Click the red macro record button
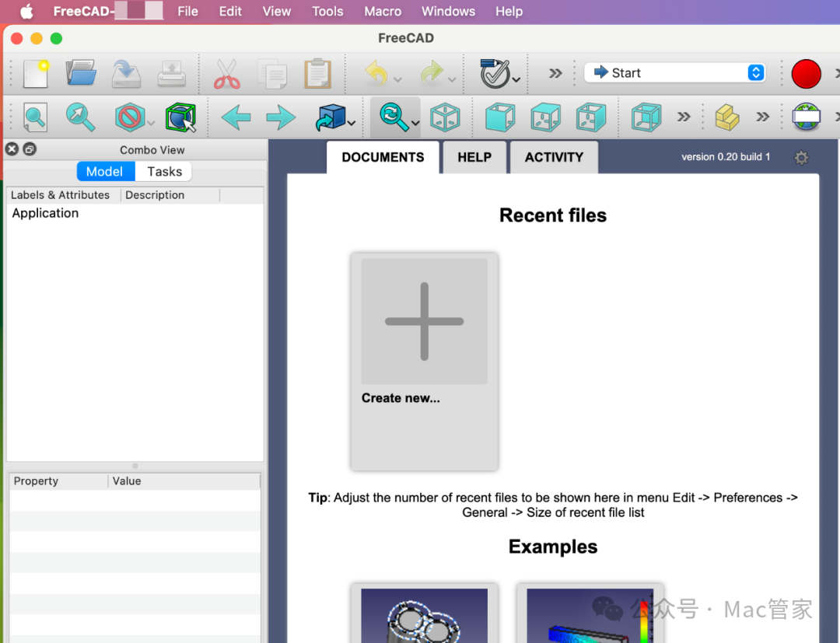This screenshot has width=840, height=643. pos(806,73)
